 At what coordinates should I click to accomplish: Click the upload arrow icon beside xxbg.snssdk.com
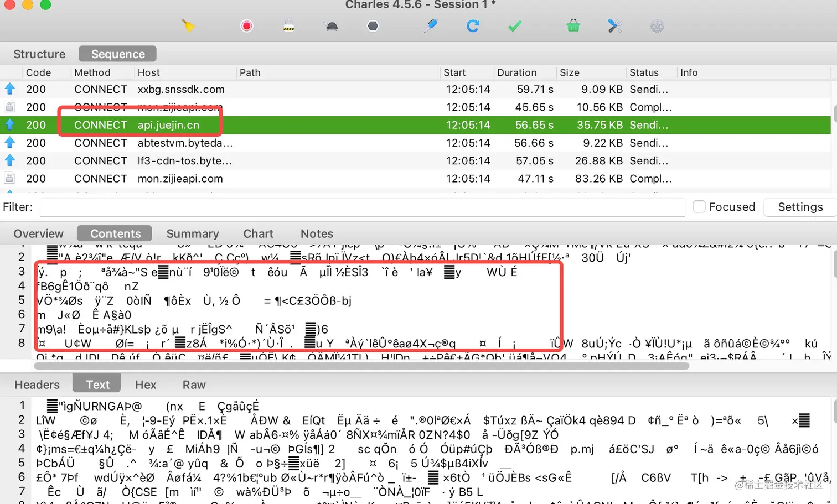(10, 89)
